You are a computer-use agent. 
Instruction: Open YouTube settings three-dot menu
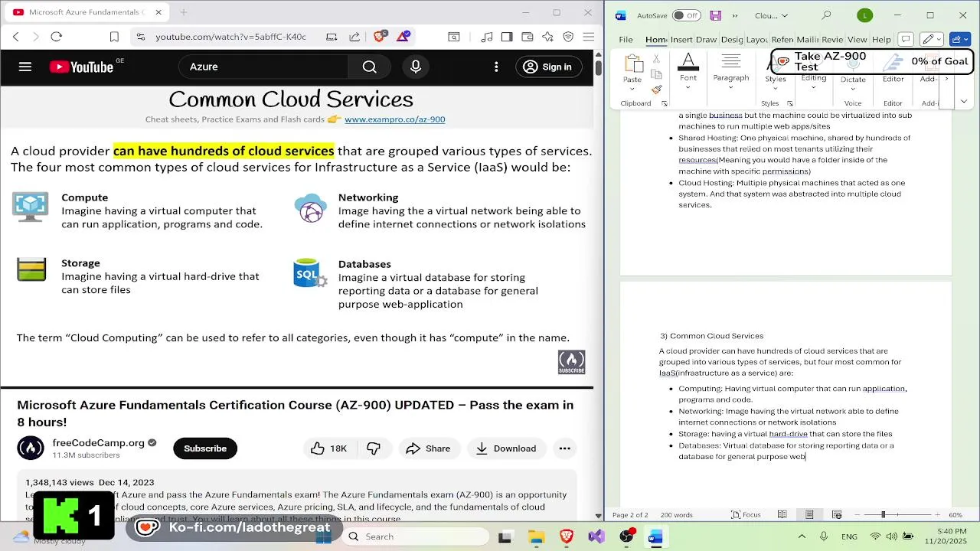pyautogui.click(x=497, y=67)
